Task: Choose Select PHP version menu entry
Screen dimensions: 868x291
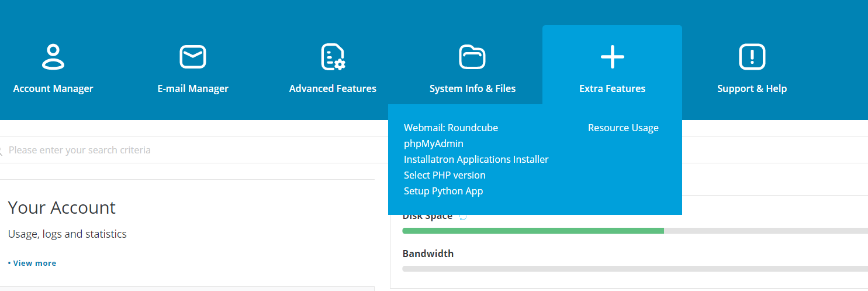Action: [x=444, y=175]
